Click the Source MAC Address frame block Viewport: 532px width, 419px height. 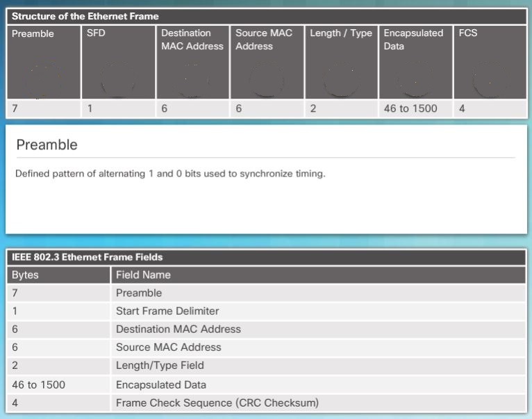point(267,63)
